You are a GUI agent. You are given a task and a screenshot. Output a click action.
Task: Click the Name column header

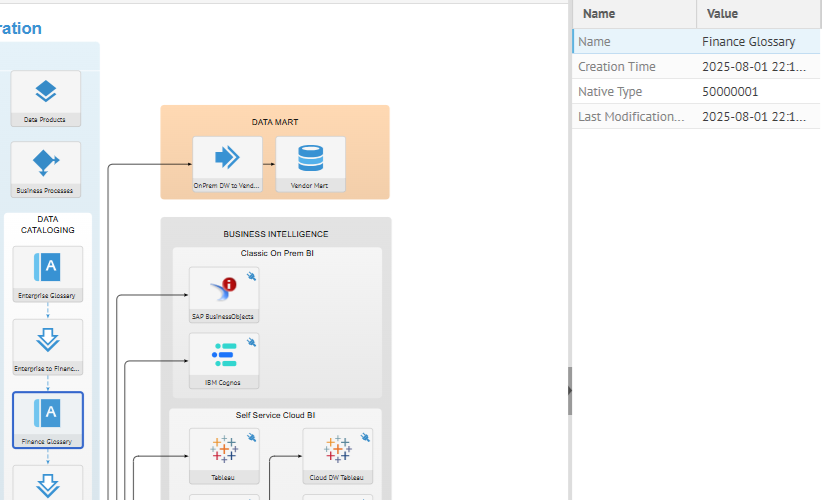(x=633, y=14)
